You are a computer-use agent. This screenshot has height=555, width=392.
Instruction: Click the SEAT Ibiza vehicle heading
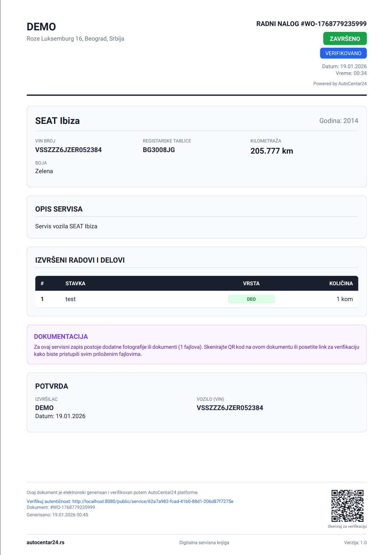[x=57, y=121]
